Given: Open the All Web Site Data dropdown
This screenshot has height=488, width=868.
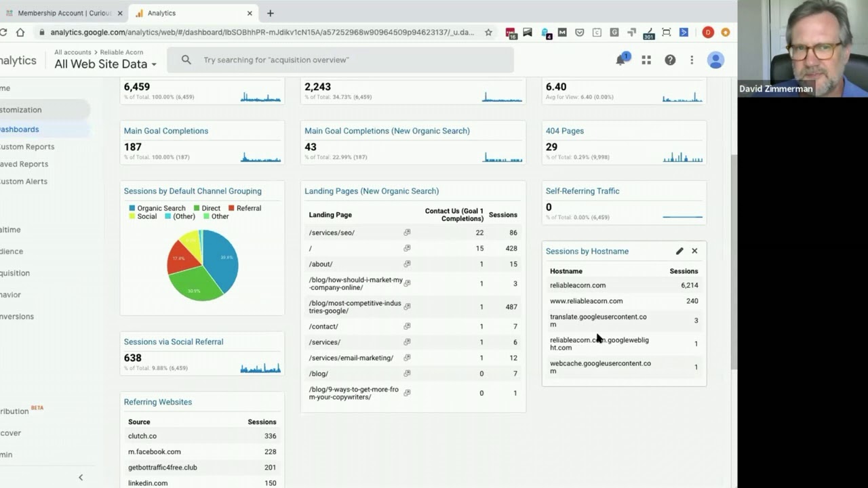Looking at the screenshot, I should click(106, 64).
